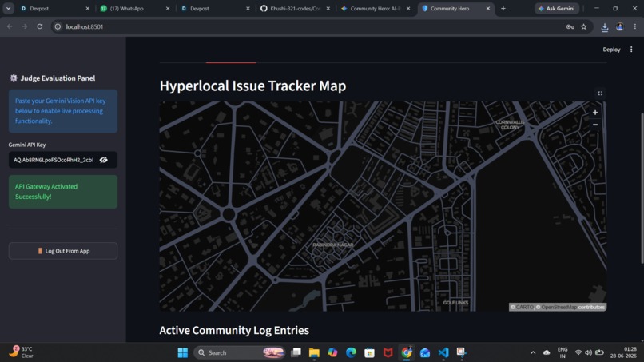The width and height of the screenshot is (644, 362).
Task: Close the WhatsApp browser tab
Action: (x=168, y=8)
